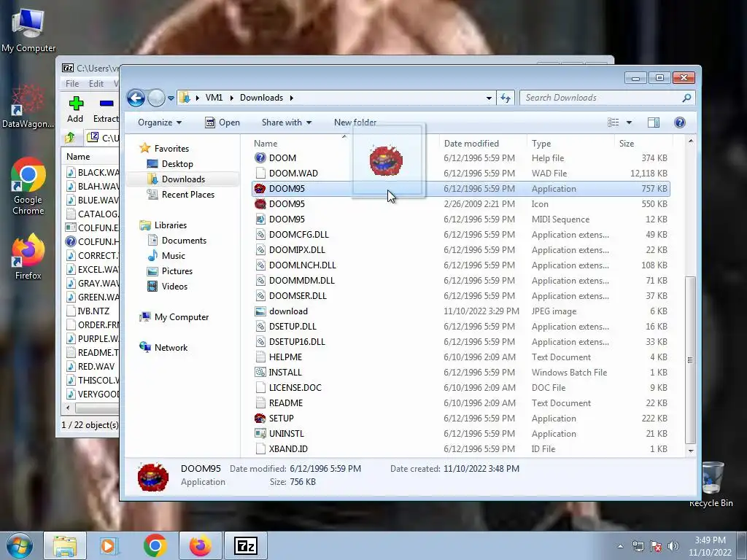Image resolution: width=747 pixels, height=560 pixels.
Task: Expand arrow after Downloads breadcrumb
Action: [x=291, y=98]
